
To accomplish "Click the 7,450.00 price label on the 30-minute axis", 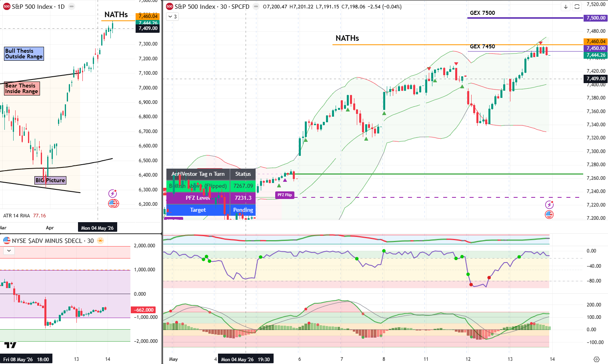I will 596,48.
